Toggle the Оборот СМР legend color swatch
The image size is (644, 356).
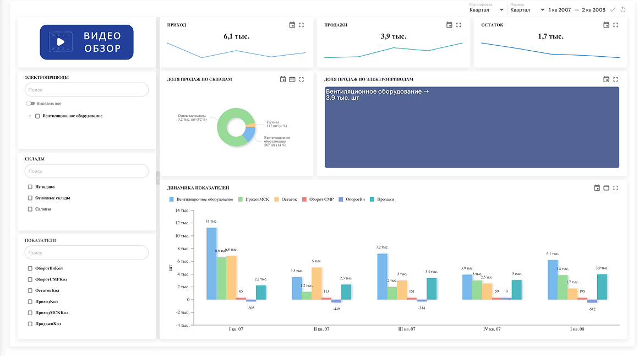pos(304,199)
